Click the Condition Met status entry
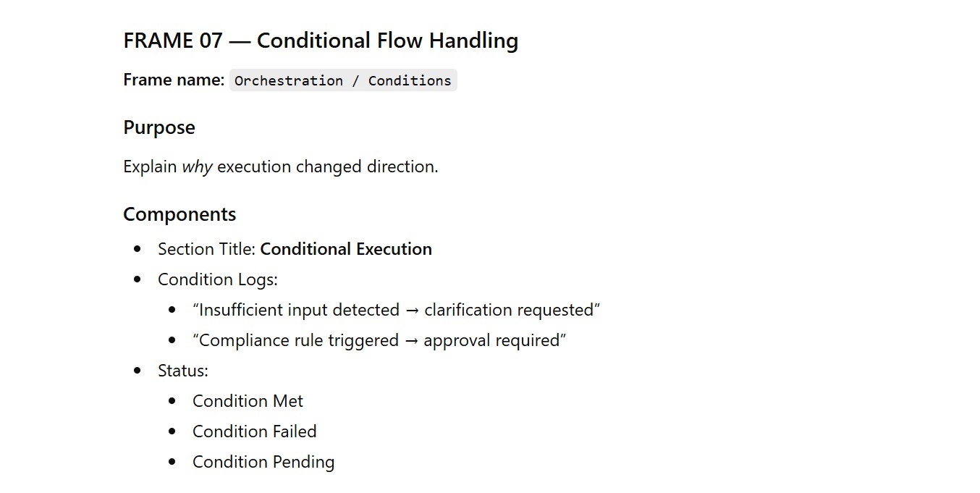Image resolution: width=980 pixels, height=493 pixels. pos(248,401)
